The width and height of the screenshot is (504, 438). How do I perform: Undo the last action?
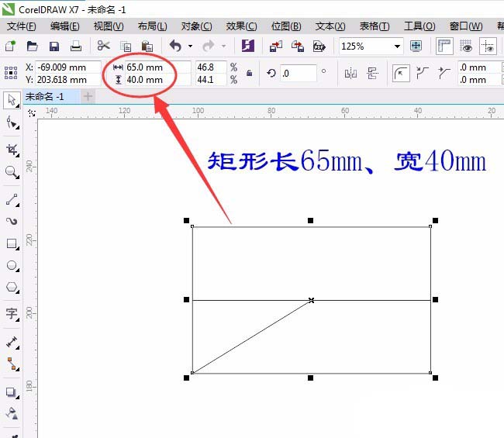coord(175,46)
